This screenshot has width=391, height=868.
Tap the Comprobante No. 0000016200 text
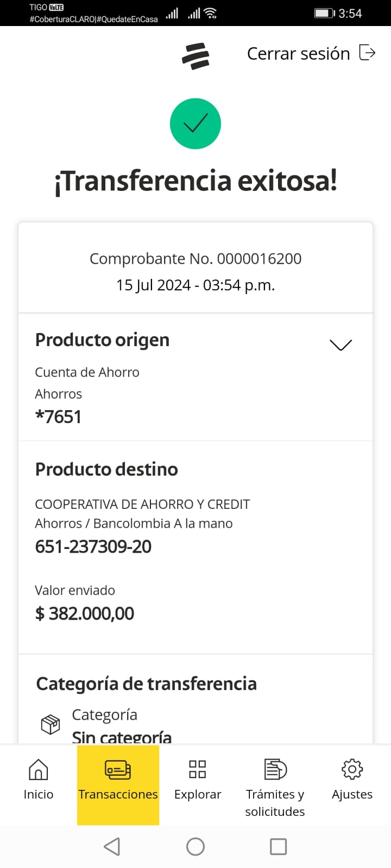195,259
